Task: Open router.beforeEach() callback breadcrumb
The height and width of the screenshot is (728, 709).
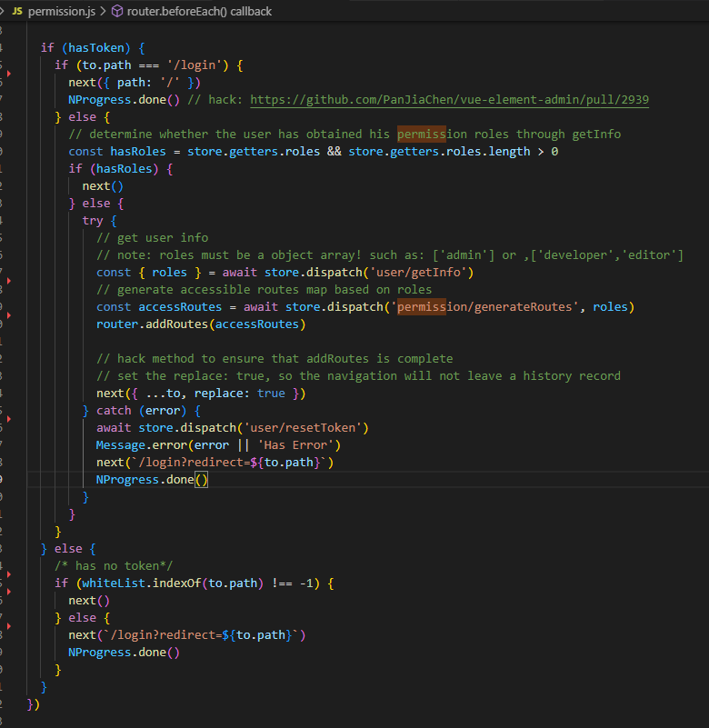Action: click(x=199, y=11)
